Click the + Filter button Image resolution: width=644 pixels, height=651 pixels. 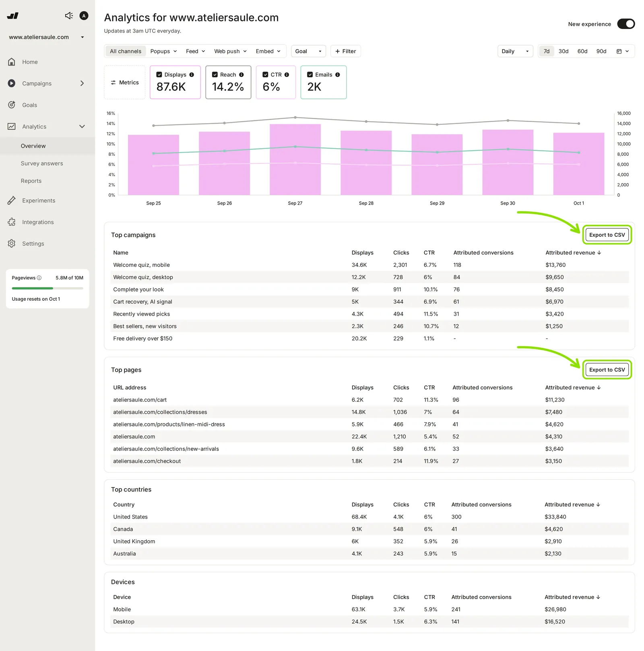(346, 51)
